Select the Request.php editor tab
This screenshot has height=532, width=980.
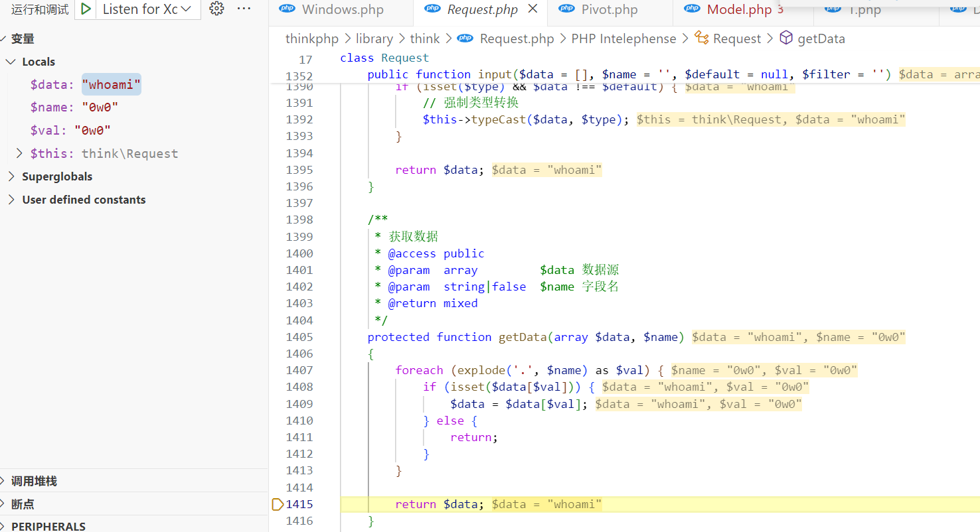482,10
